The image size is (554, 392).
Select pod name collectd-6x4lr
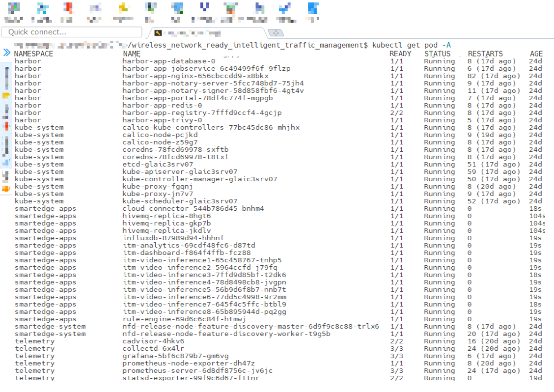(x=153, y=349)
